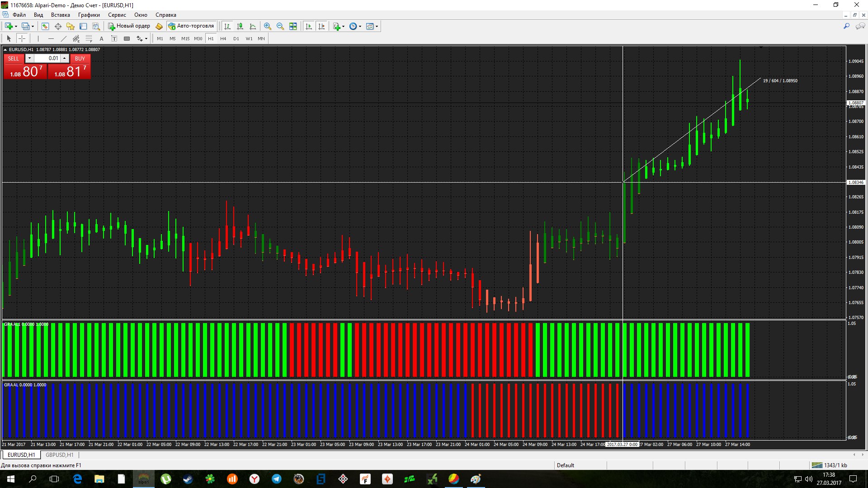This screenshot has height=488, width=868.
Task: Toggle chart shift icon
Action: coord(321,26)
